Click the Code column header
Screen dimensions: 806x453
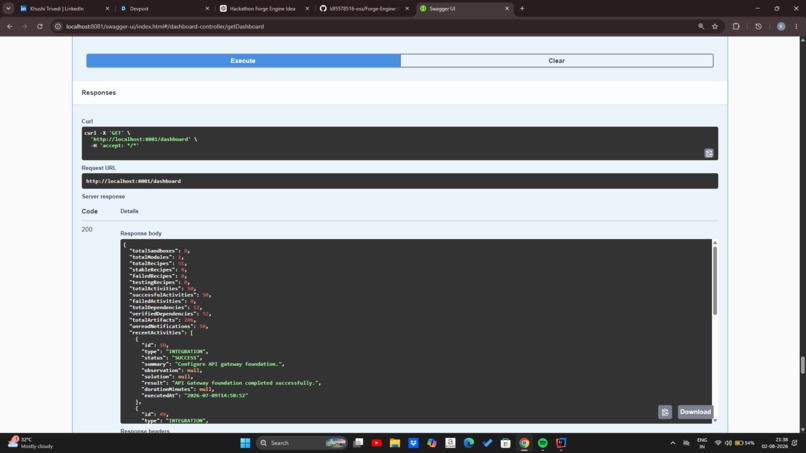click(x=89, y=211)
